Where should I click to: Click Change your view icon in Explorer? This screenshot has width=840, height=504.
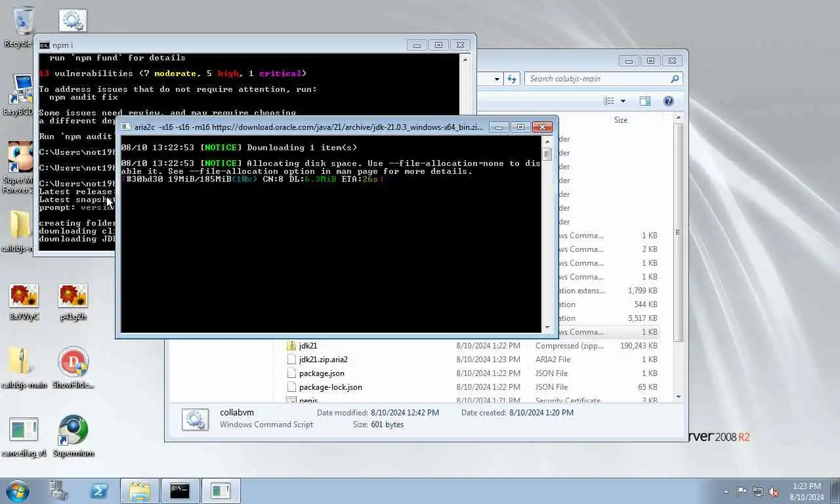point(609,101)
